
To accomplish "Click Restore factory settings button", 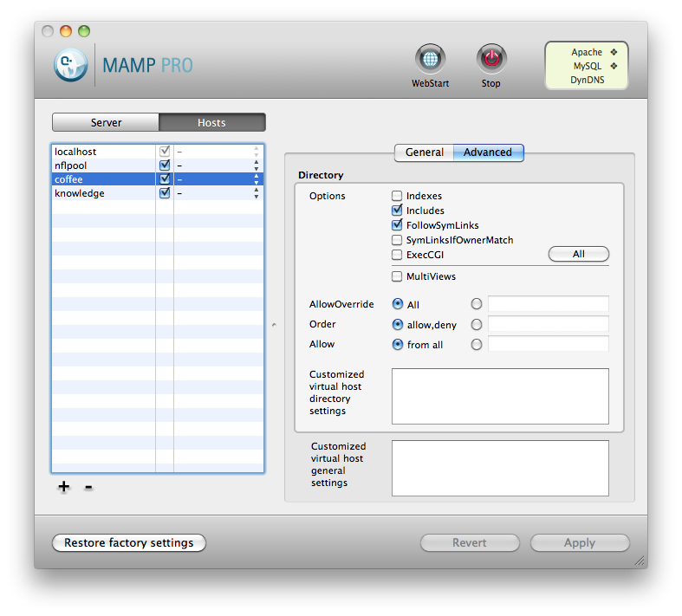I will click(129, 543).
